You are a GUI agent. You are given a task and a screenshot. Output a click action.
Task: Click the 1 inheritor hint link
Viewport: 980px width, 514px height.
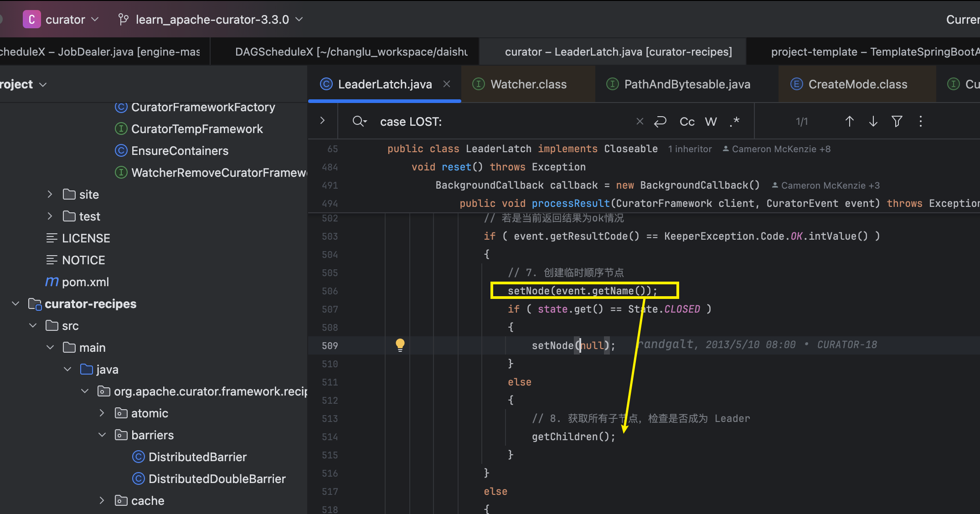point(690,149)
